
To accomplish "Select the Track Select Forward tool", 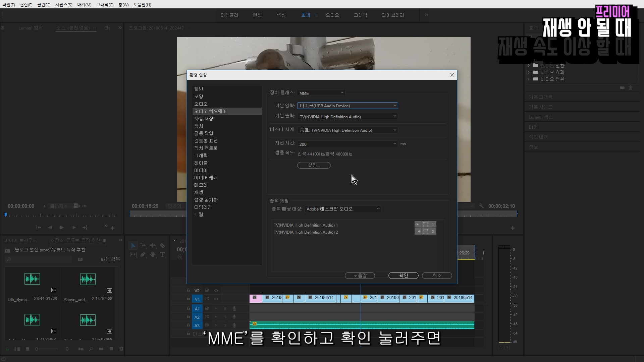I will point(143,246).
